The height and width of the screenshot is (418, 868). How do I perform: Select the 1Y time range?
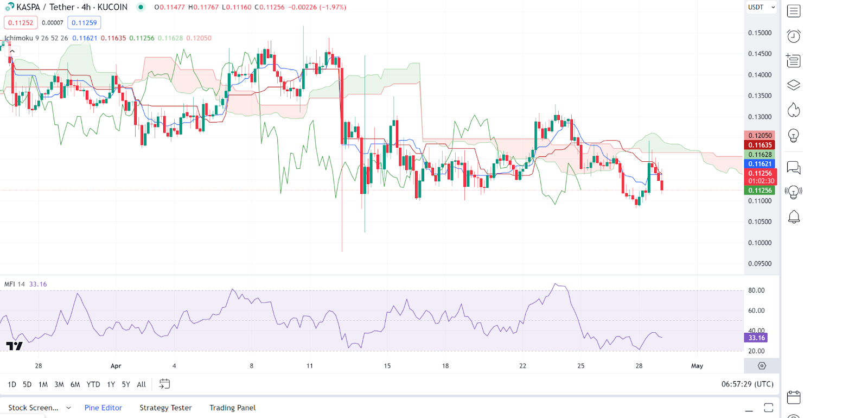click(111, 384)
